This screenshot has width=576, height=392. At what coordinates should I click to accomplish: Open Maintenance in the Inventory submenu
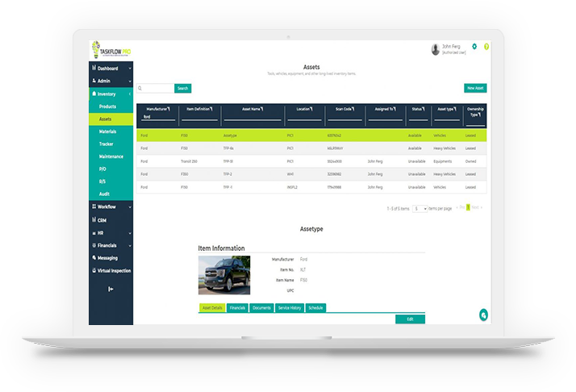tap(111, 156)
